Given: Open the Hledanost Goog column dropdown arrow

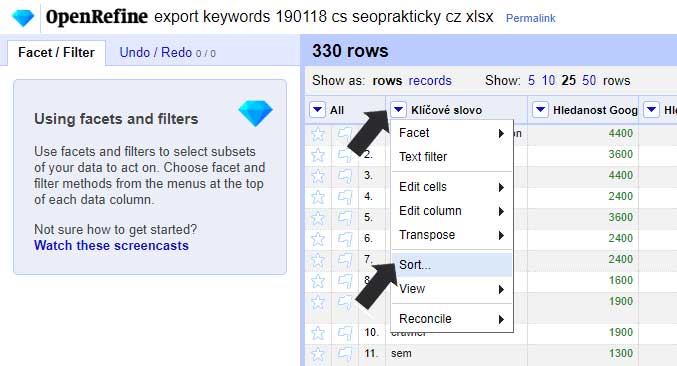Looking at the screenshot, I should tap(540, 110).
